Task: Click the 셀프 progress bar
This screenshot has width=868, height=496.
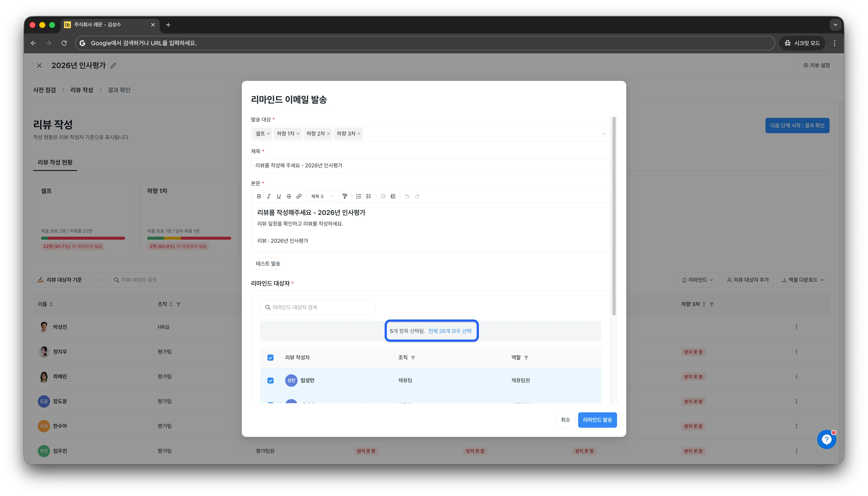Action: pyautogui.click(x=83, y=238)
